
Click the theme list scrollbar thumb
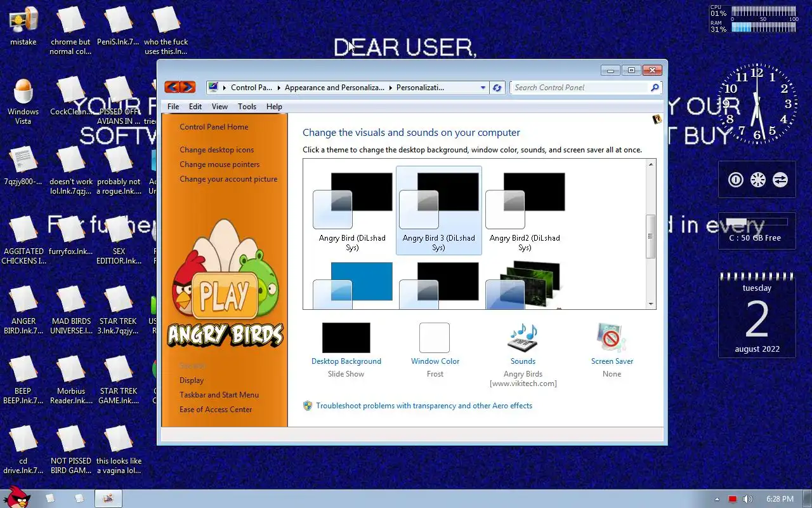(650, 236)
